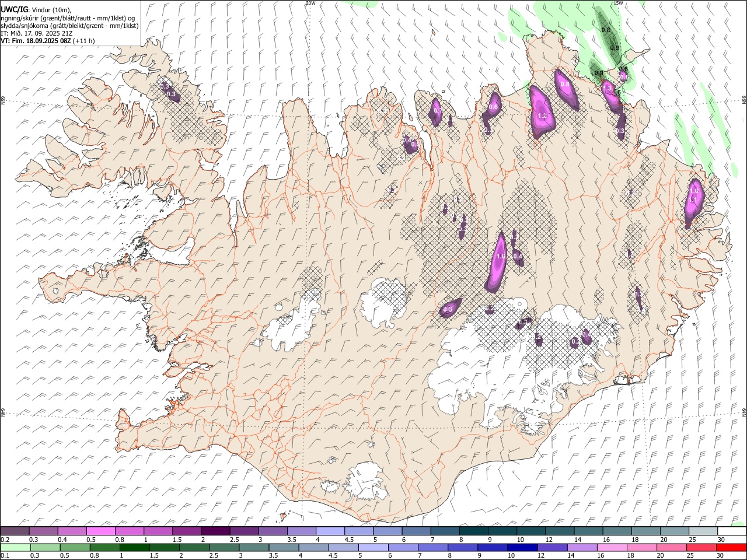
Task: Click the 0.9 value in the green rain band
Action: click(x=615, y=48)
